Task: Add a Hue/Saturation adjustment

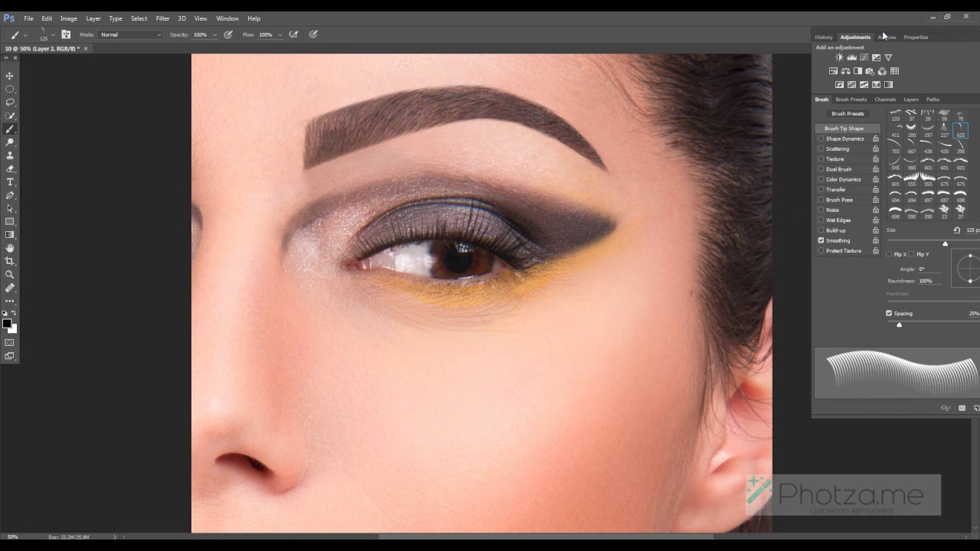Action: (833, 71)
